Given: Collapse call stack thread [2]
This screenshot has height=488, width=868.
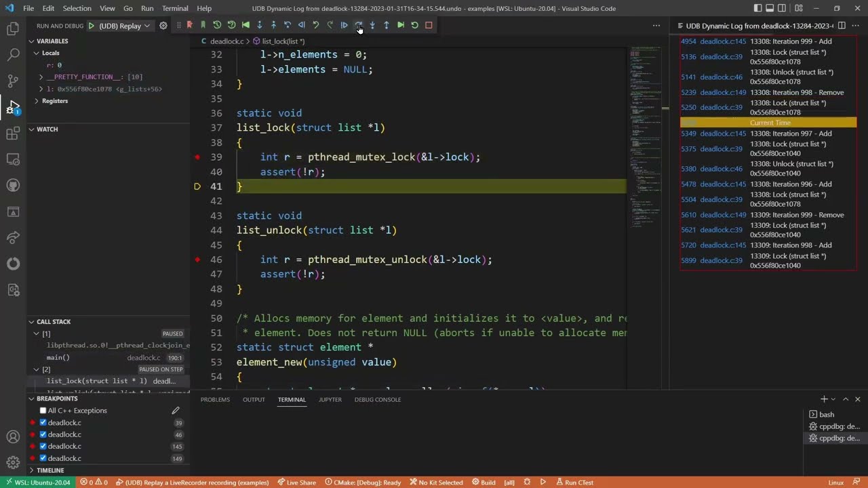Looking at the screenshot, I should 37,369.
